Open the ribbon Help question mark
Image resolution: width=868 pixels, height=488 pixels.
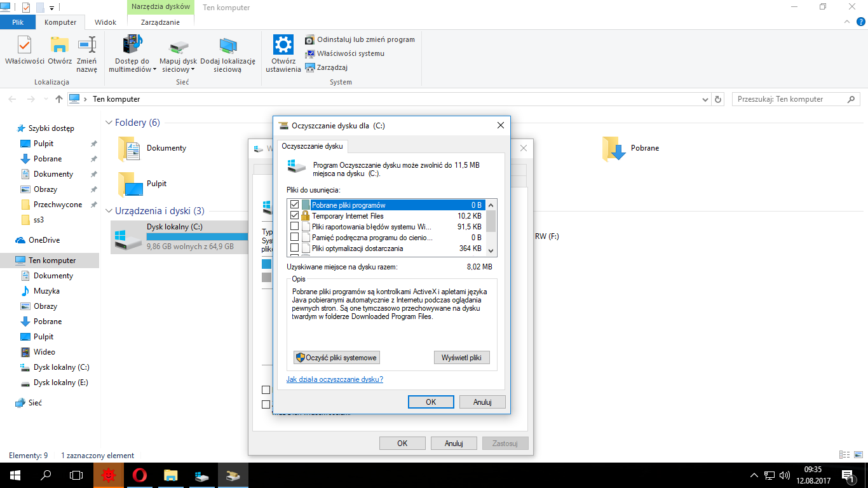click(x=861, y=22)
